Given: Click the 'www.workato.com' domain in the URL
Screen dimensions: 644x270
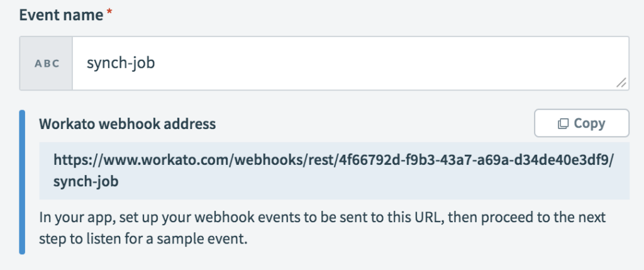Looking at the screenshot, I should click(150, 160).
